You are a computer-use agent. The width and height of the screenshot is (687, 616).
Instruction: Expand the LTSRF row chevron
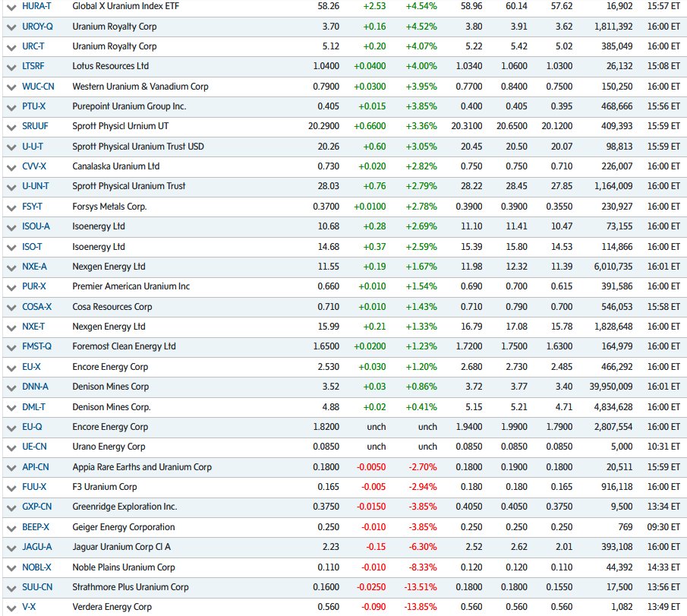coord(11,67)
